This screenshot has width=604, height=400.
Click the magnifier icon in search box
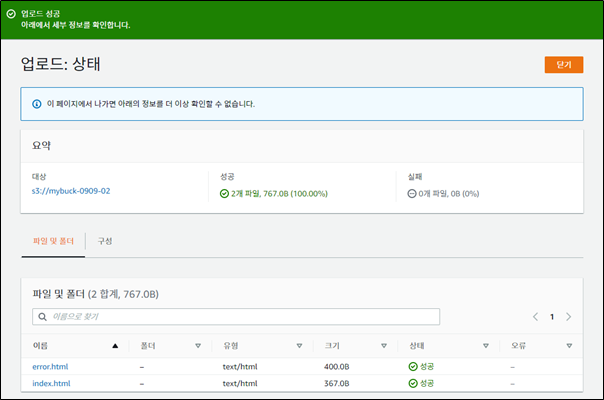coord(42,317)
